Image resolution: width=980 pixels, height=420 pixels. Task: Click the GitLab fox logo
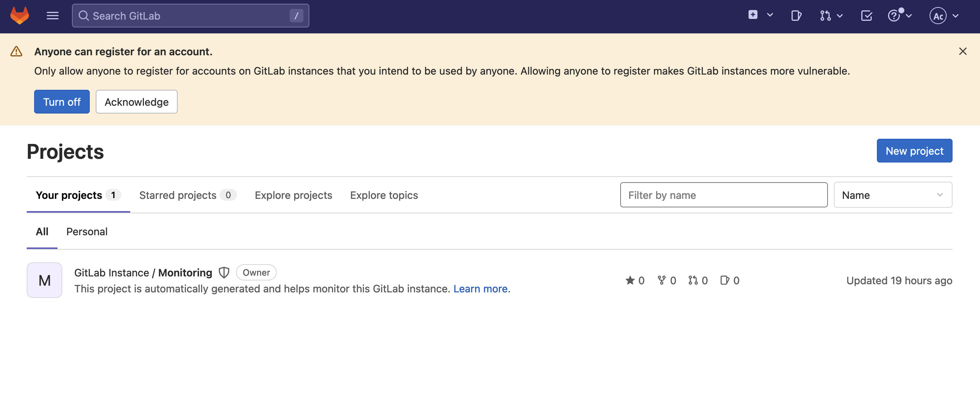click(x=19, y=16)
